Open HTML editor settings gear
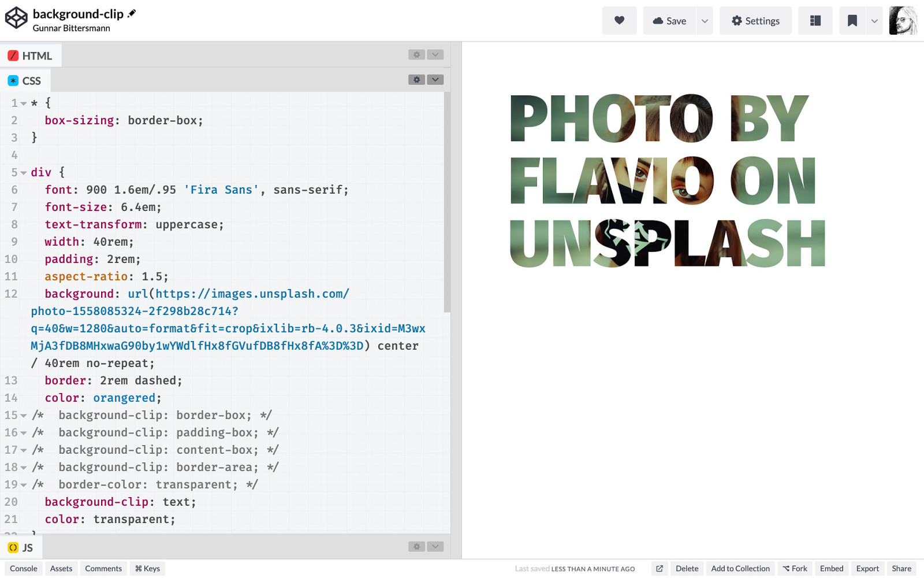Image resolution: width=924 pixels, height=578 pixels. (x=416, y=54)
